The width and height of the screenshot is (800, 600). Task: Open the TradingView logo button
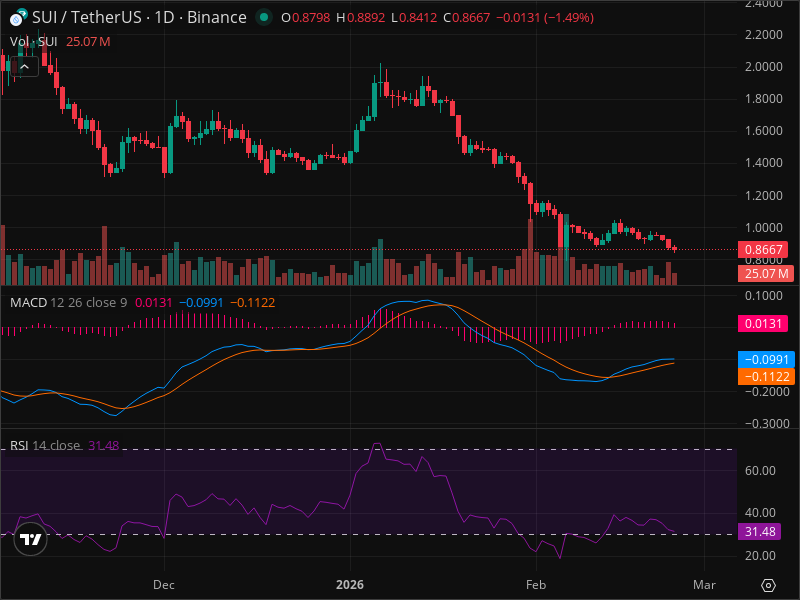[30, 539]
